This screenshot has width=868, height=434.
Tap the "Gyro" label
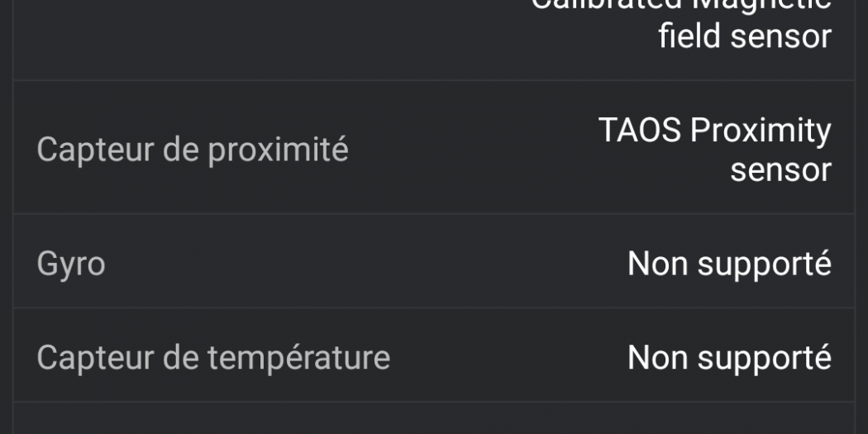click(71, 264)
